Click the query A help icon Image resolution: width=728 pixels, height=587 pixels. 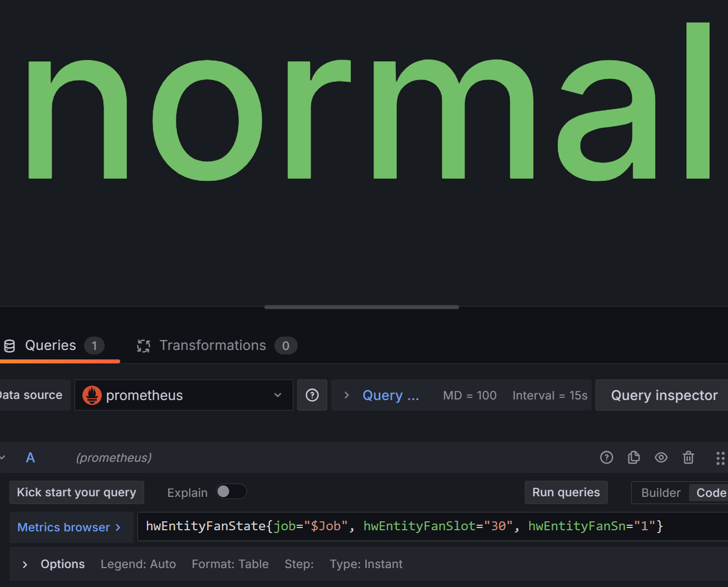[x=607, y=457]
